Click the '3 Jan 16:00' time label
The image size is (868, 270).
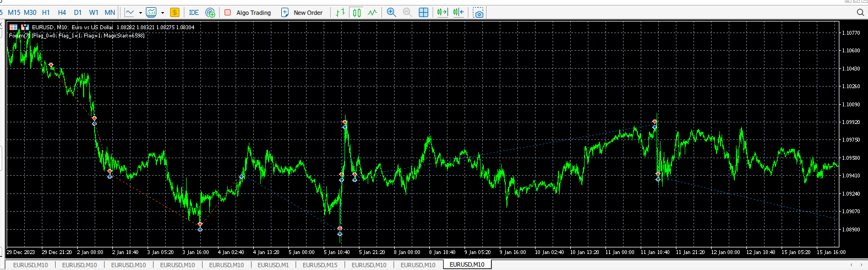196,252
